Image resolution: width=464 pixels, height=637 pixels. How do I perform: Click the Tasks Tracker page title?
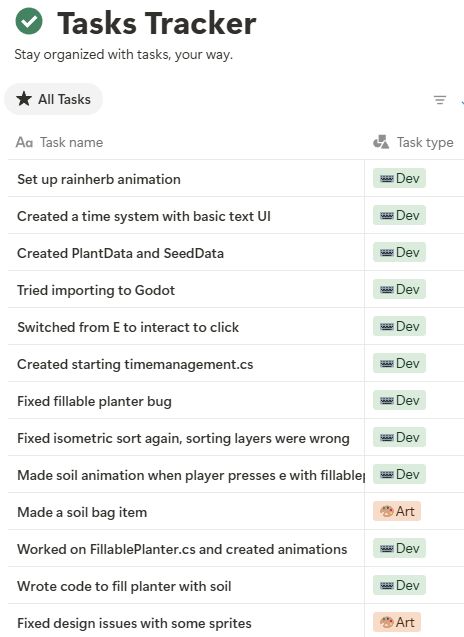(x=156, y=23)
